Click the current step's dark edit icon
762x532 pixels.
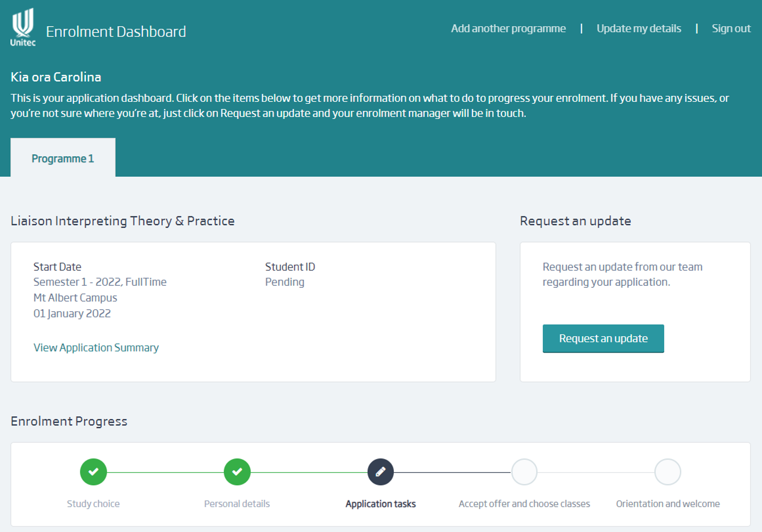(381, 472)
